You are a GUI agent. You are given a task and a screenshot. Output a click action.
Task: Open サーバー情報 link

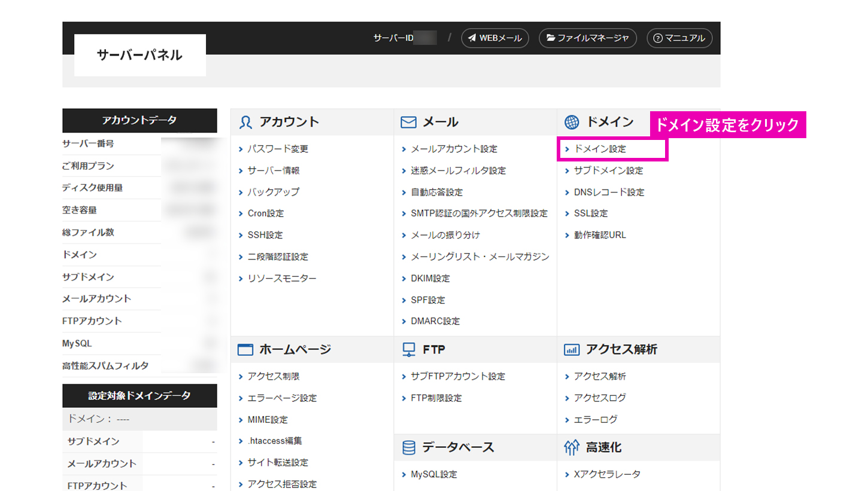274,170
